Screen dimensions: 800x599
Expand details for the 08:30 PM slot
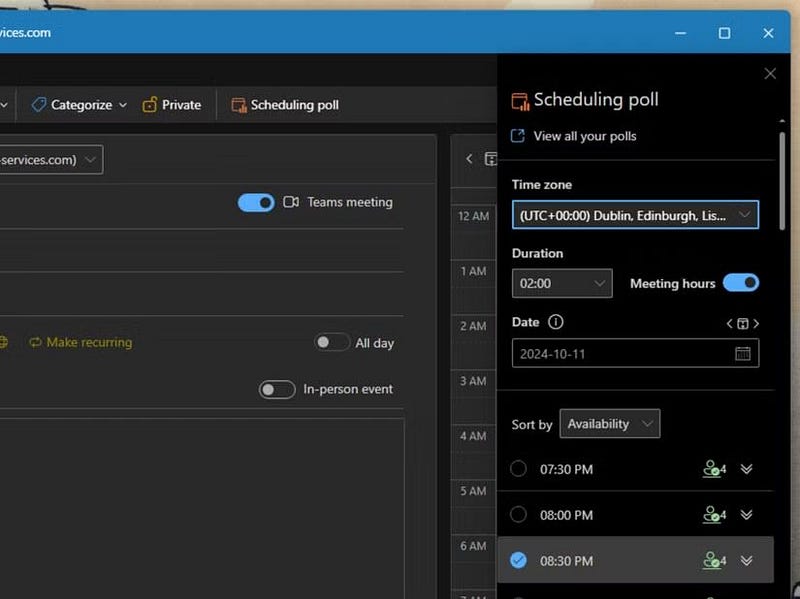746,561
